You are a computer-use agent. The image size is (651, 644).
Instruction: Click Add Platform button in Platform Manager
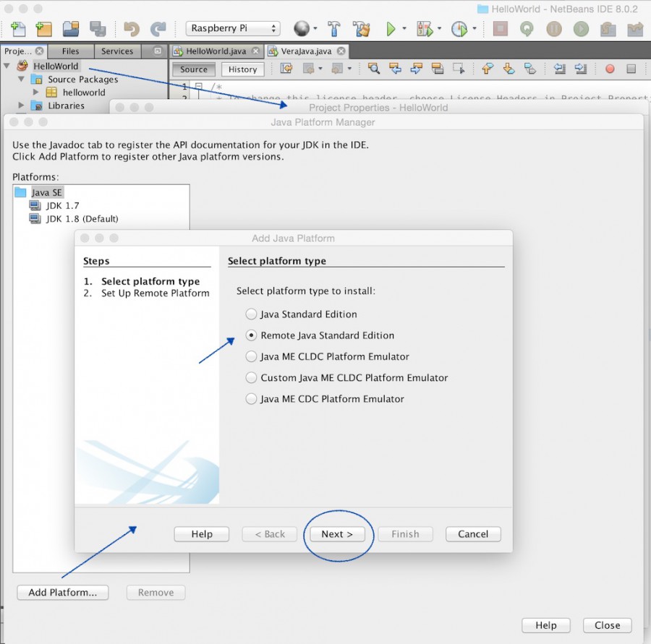63,593
